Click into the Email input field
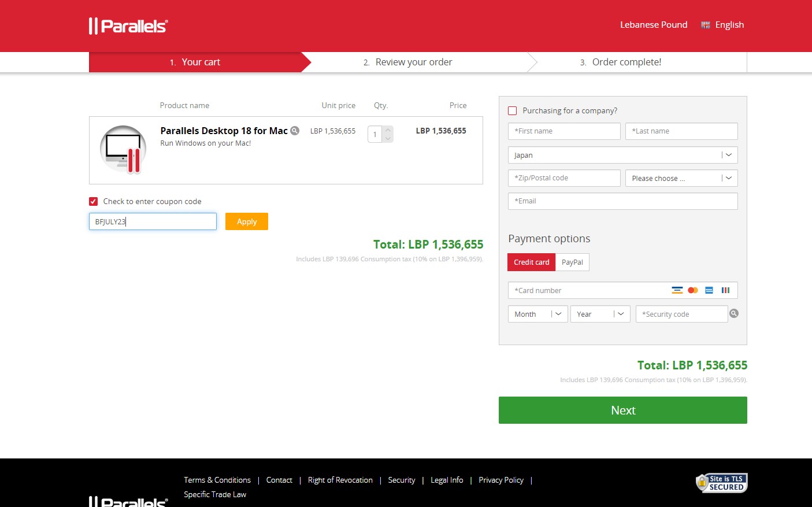Viewport: 812px width, 507px height. point(622,201)
